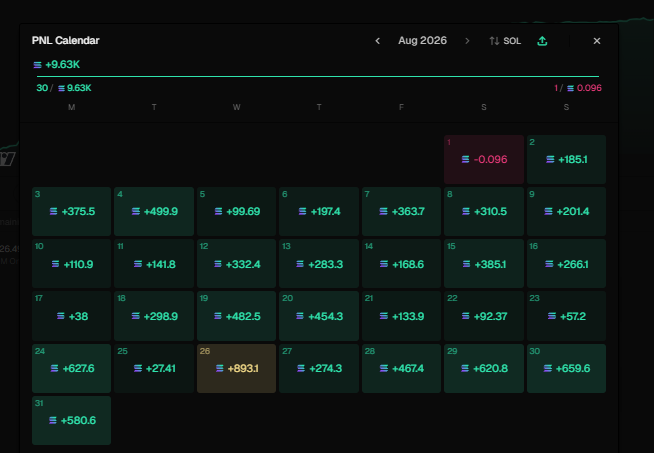Click the +9.63K total PNL value
The image size is (654, 453).
pyautogui.click(x=57, y=65)
